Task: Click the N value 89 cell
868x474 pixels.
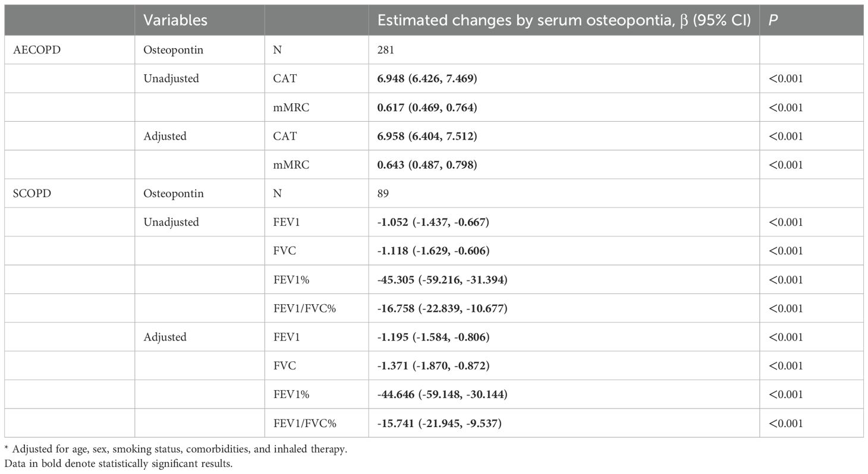Action: pos(383,194)
